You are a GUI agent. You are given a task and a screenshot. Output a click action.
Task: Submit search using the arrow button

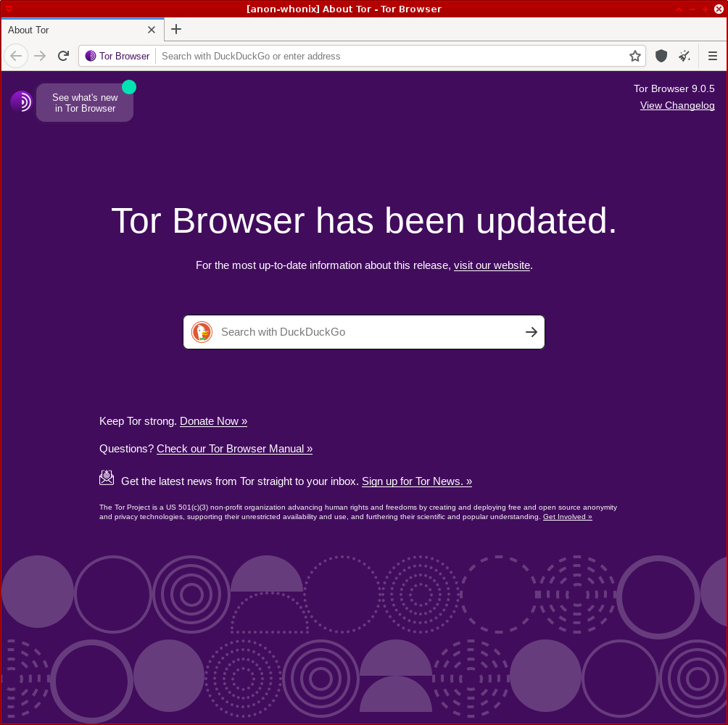tap(531, 332)
